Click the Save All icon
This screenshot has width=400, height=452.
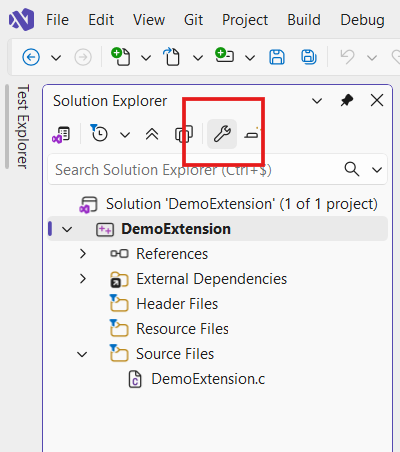coord(309,57)
